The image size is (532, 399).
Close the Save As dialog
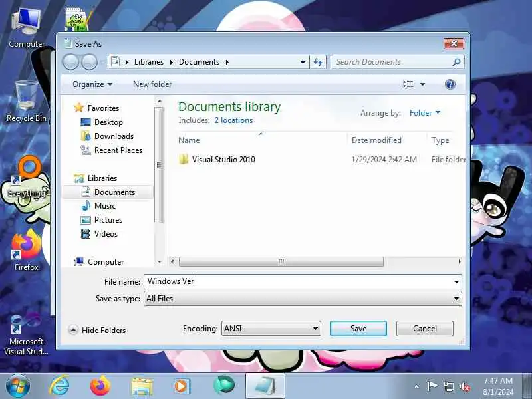pyautogui.click(x=454, y=43)
